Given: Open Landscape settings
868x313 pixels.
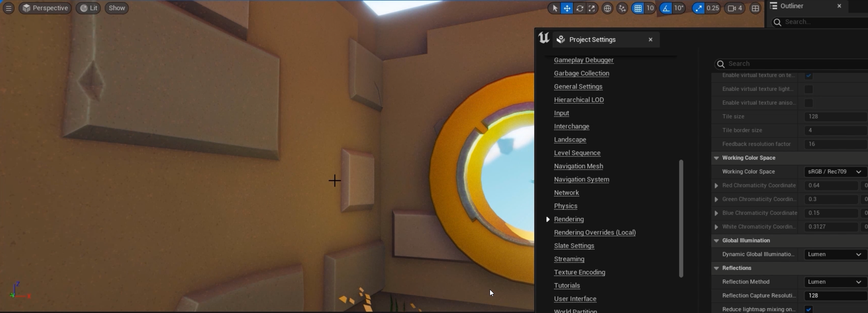Looking at the screenshot, I should click(x=570, y=140).
